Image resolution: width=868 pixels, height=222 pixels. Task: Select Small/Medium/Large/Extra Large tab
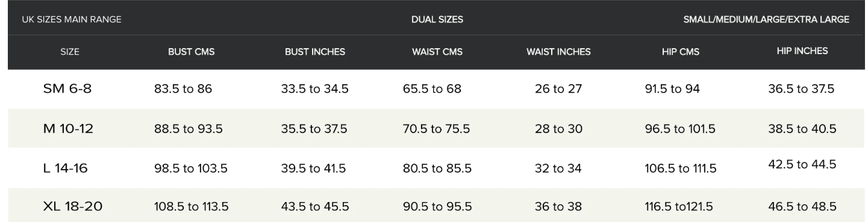(x=766, y=19)
